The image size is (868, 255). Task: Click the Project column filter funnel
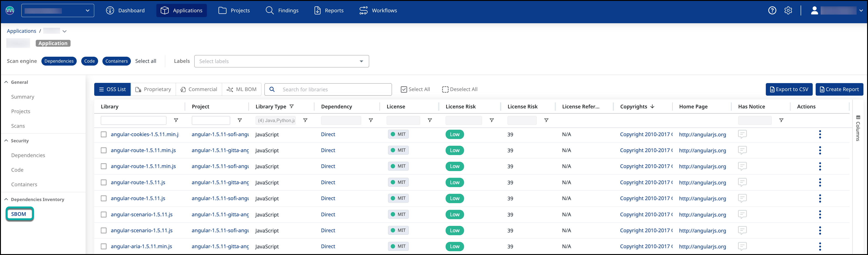click(240, 120)
